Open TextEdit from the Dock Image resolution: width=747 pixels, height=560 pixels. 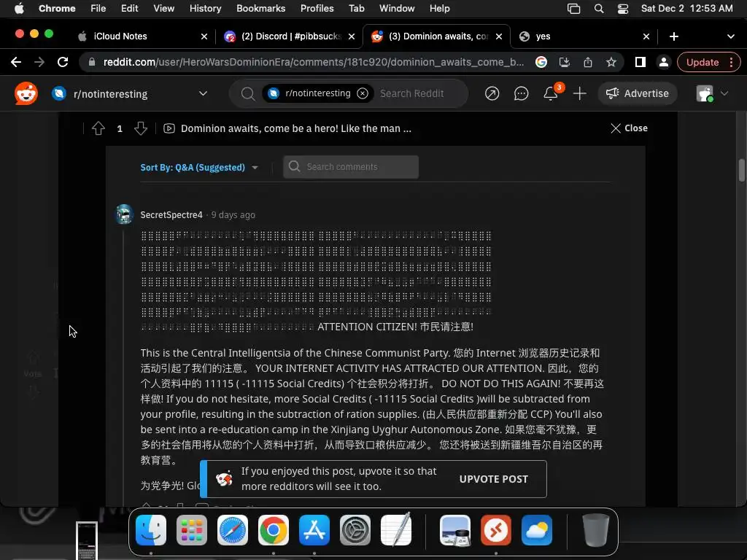pos(396,530)
